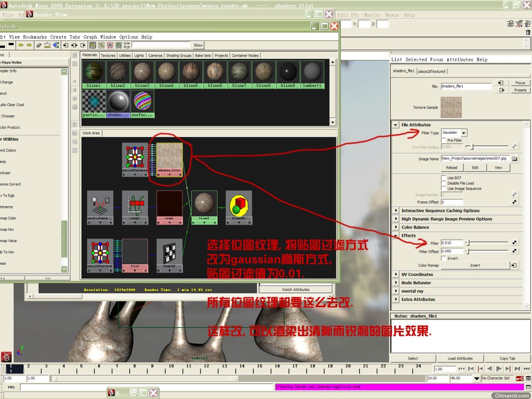532x399 pixels.
Task: Show output connections icon in Hypershade
Action: tap(83, 45)
